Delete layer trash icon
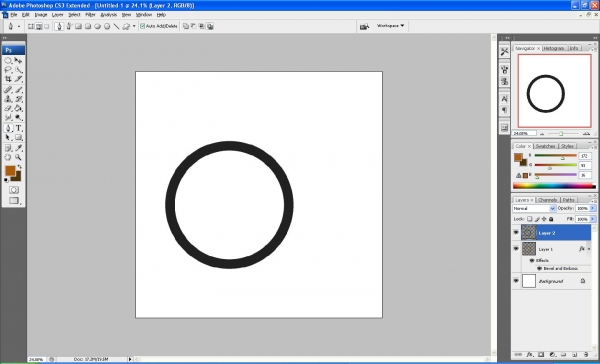Screen dimensions: 600x364 click(x=585, y=355)
